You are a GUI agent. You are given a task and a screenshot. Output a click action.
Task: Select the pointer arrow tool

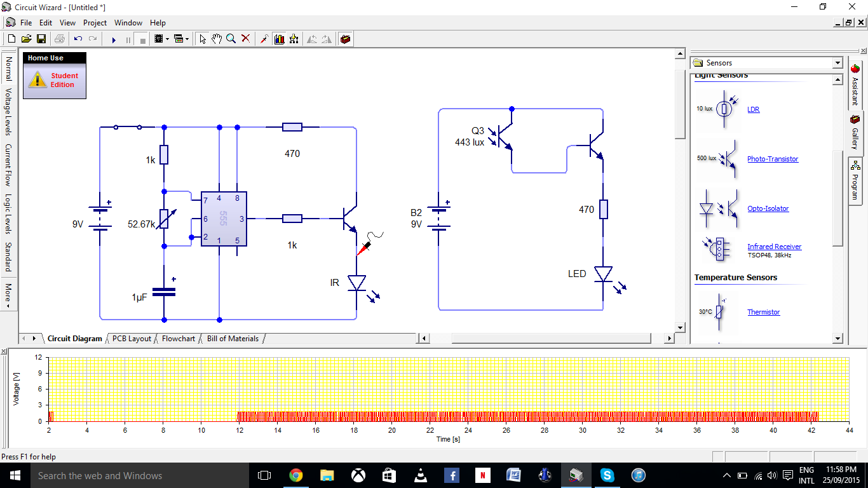click(203, 39)
